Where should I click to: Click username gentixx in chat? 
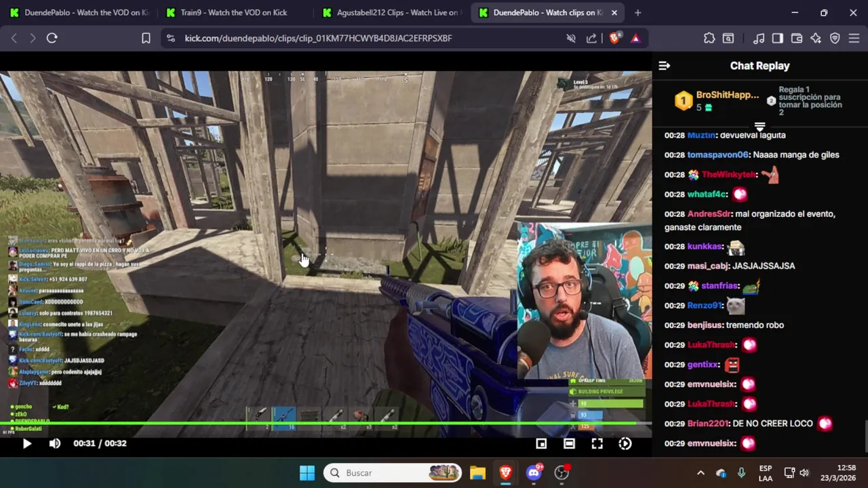tap(703, 364)
